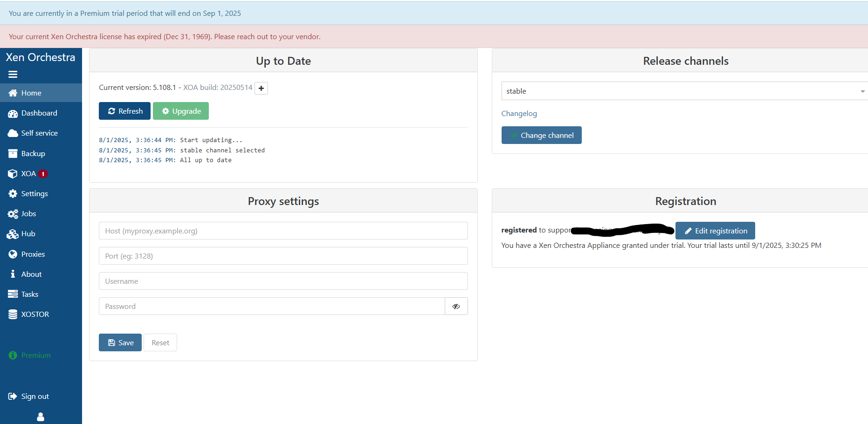Viewport: 868px width, 424px height.
Task: Click the expired license warning banner
Action: pyautogui.click(x=434, y=36)
